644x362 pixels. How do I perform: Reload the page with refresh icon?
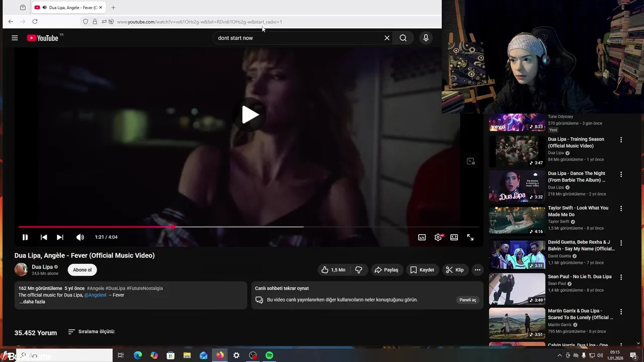[x=35, y=22]
